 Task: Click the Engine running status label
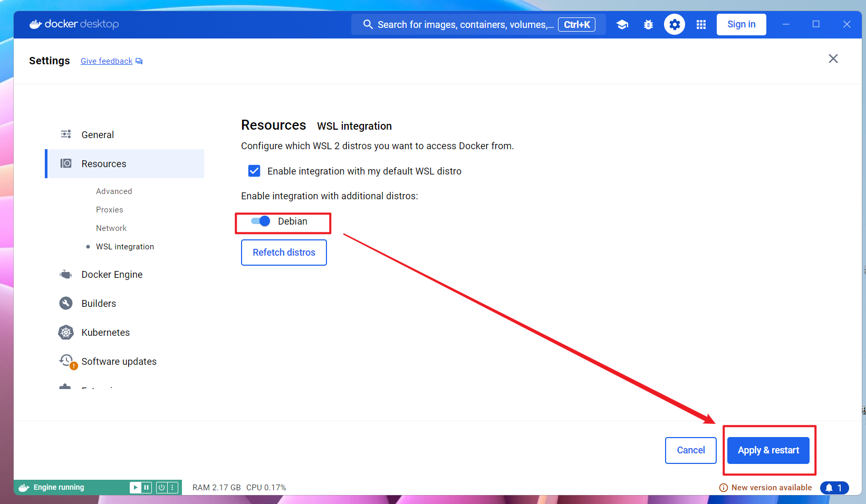pos(59,487)
